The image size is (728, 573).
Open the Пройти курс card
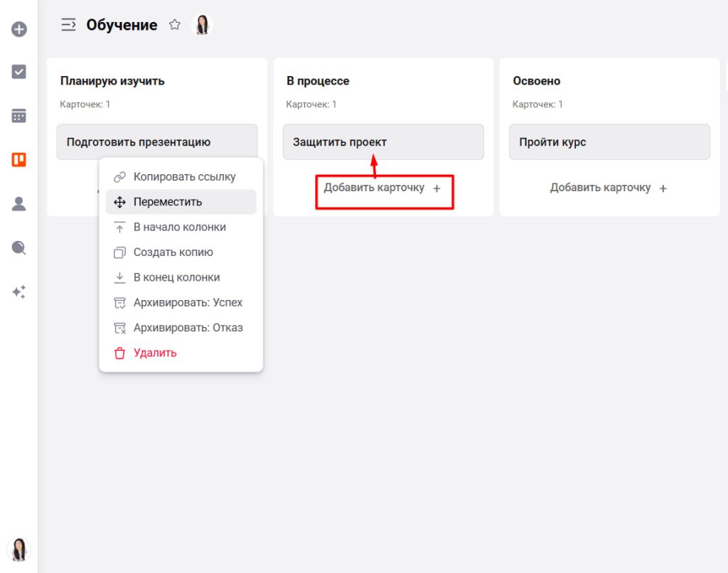point(609,142)
